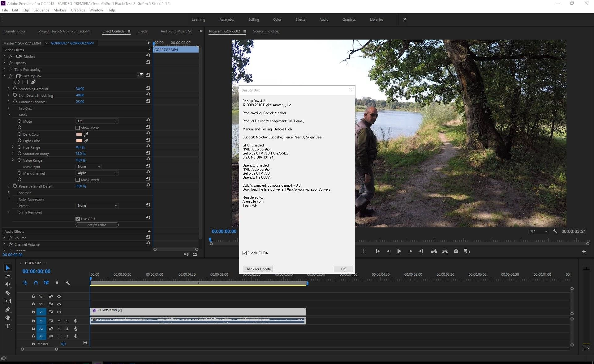Viewport: 594px width, 364px height.
Task: Play the program monitor
Action: coord(399,251)
